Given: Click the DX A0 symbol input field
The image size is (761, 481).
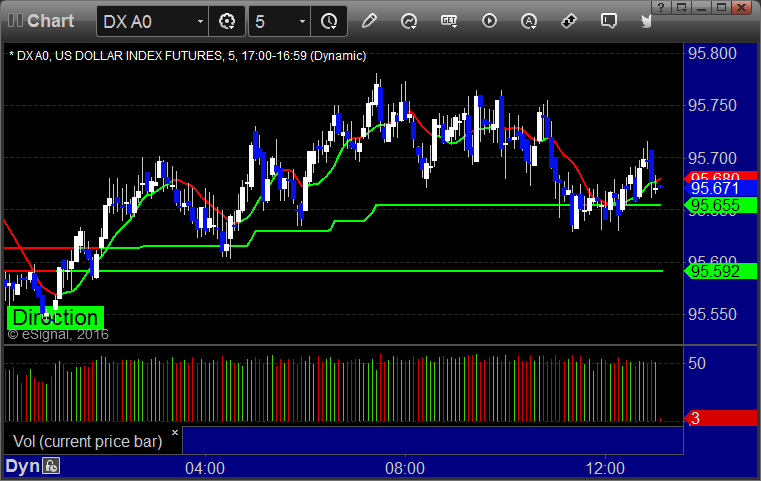Looking at the screenshot, I should (x=152, y=21).
